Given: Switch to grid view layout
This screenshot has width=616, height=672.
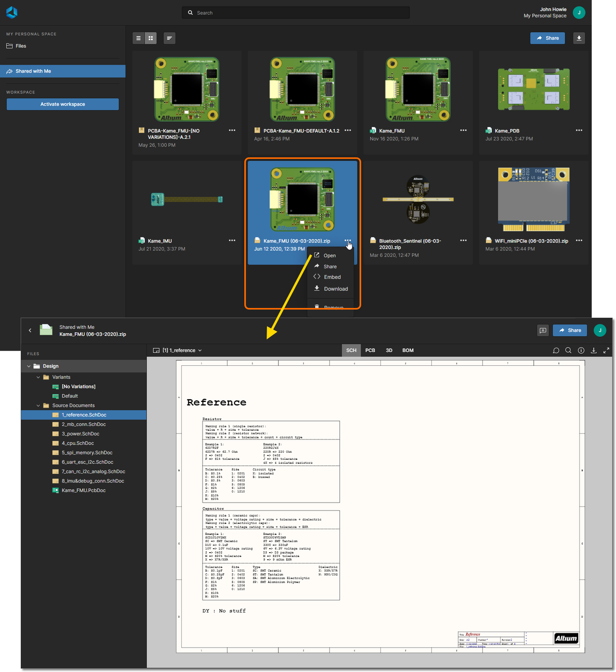Looking at the screenshot, I should pyautogui.click(x=151, y=38).
